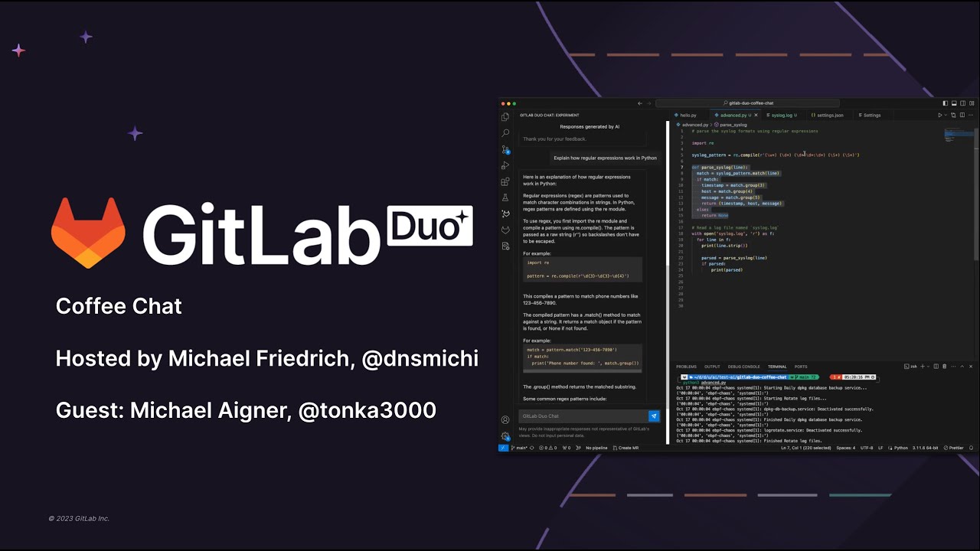Viewport: 980px width, 551px height.
Task: Open the Testing flask view
Action: pyautogui.click(x=505, y=197)
